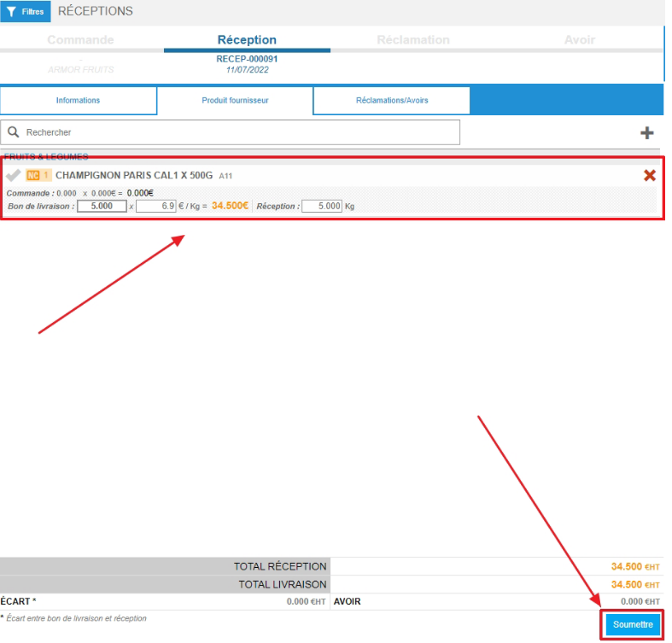Click the plus icon to add product
This screenshot has height=643, width=672.
[x=646, y=132]
